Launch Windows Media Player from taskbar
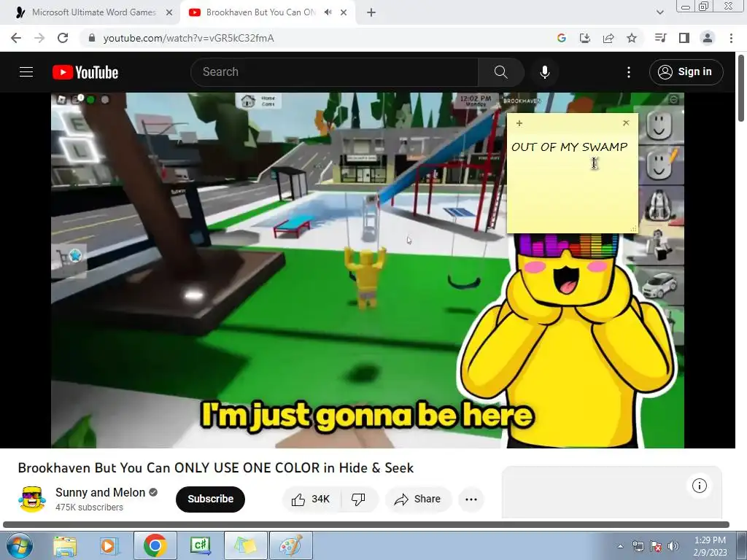Image resolution: width=747 pixels, height=560 pixels. coord(109,545)
